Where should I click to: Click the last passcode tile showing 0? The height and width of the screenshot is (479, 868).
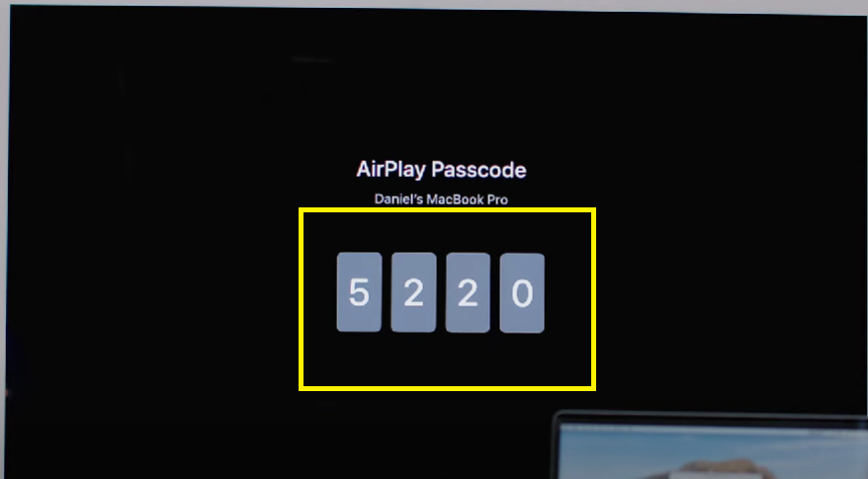point(522,292)
